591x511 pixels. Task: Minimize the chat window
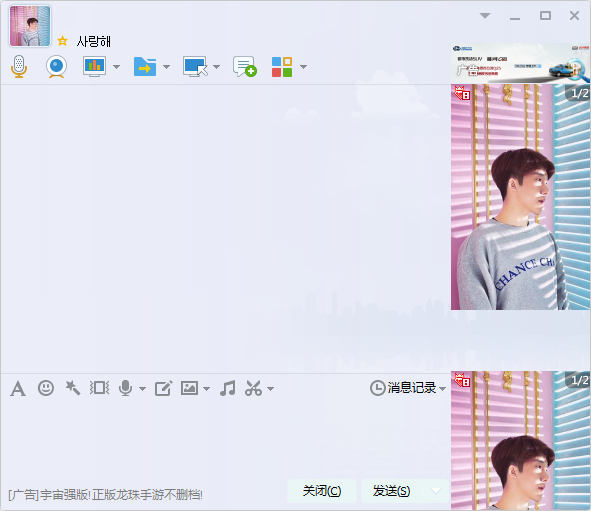click(515, 18)
